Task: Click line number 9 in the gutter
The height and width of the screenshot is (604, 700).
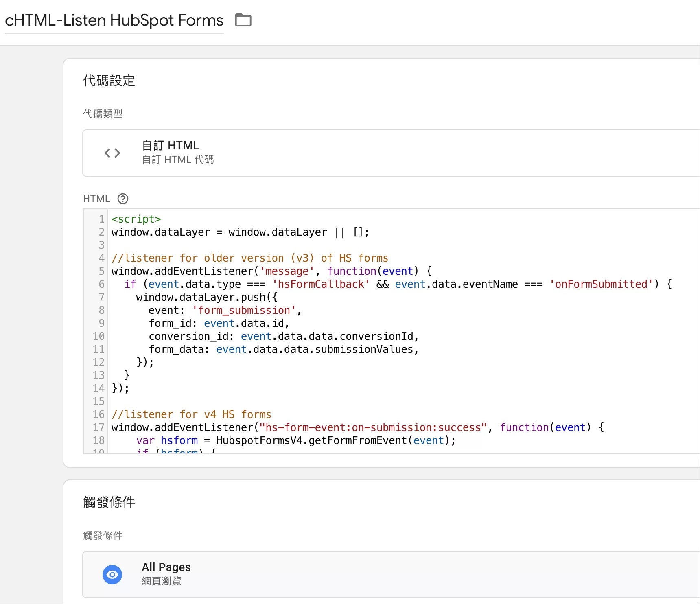Action: (x=101, y=323)
